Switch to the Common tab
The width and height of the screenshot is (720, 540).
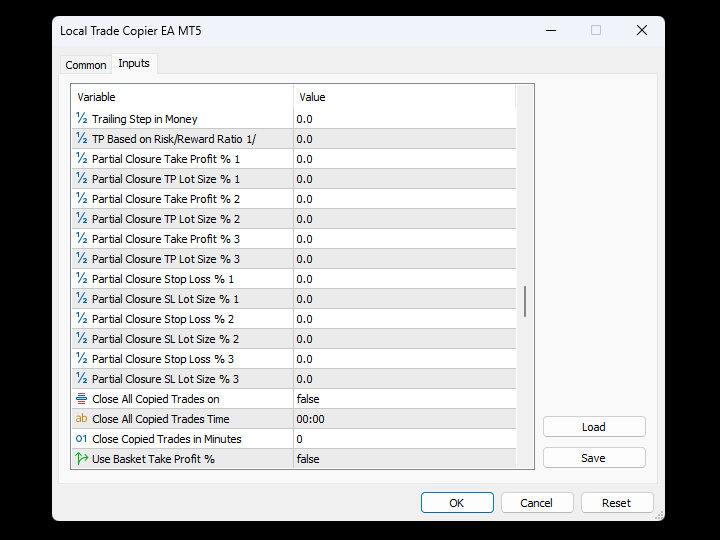[86, 65]
